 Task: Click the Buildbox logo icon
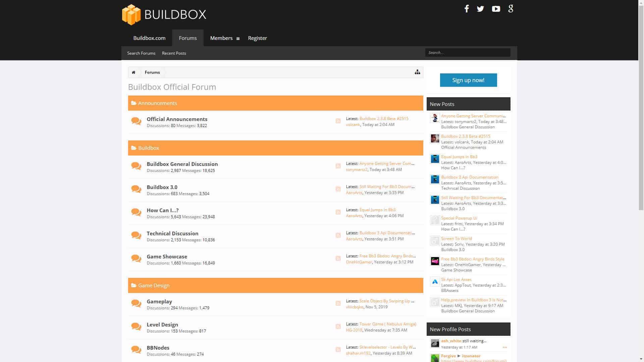[x=131, y=14]
